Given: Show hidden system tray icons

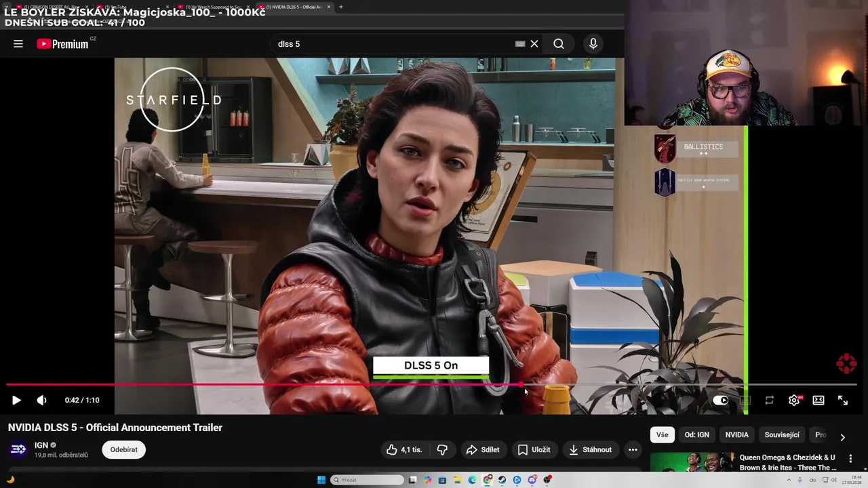Looking at the screenshot, I should coord(789,480).
